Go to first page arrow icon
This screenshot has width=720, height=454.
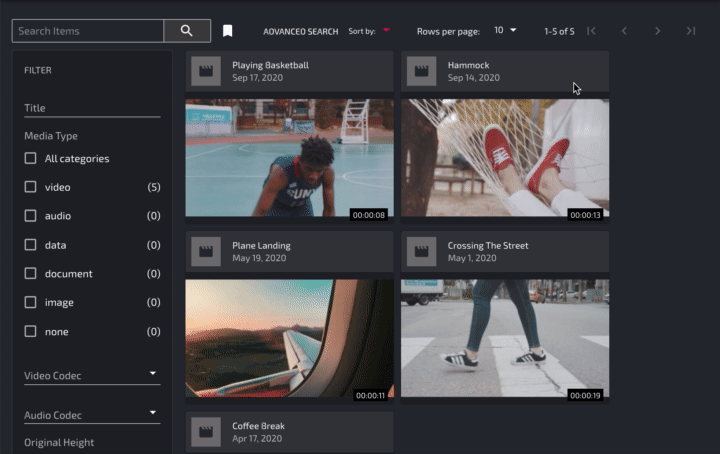[591, 31]
